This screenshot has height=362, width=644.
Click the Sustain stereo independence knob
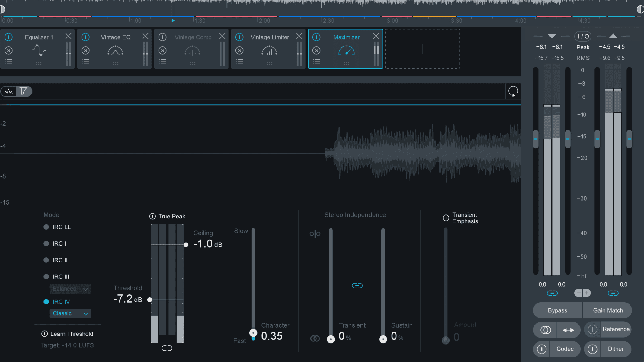tap(383, 339)
